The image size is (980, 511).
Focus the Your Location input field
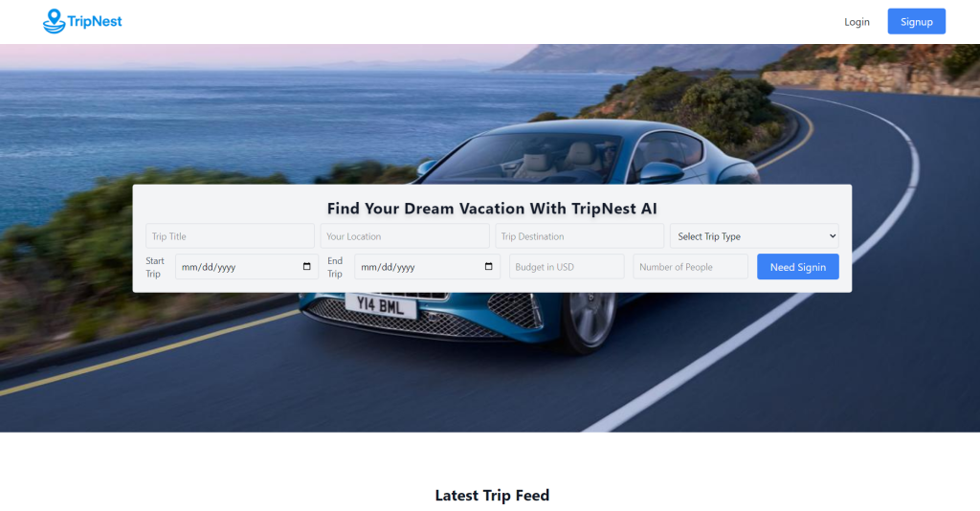405,236
